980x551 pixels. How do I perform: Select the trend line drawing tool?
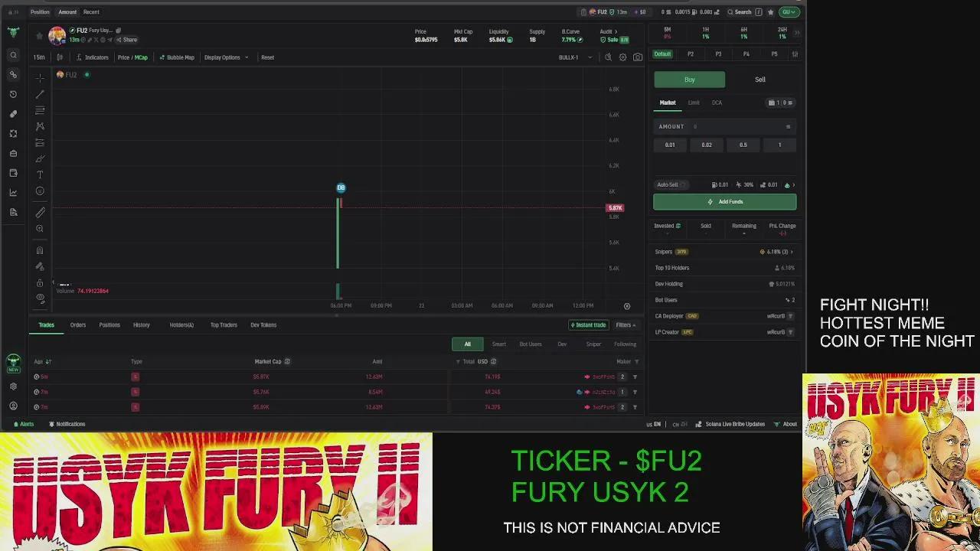40,94
